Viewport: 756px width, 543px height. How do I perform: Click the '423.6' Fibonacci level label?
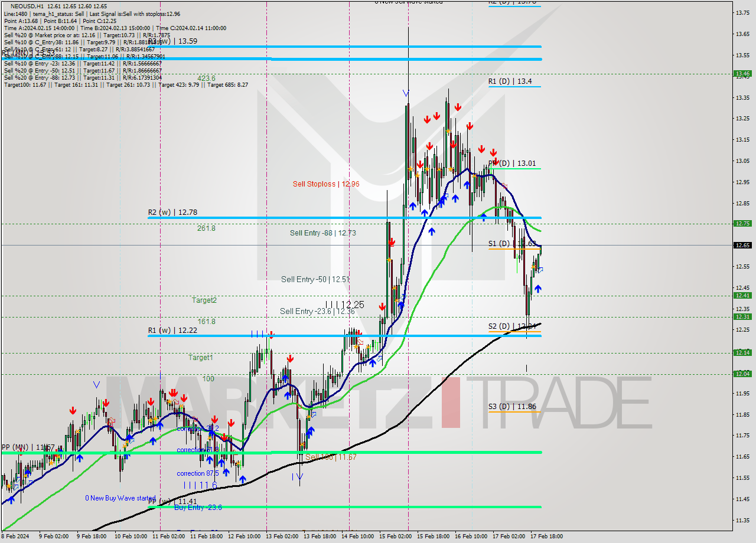coord(206,78)
